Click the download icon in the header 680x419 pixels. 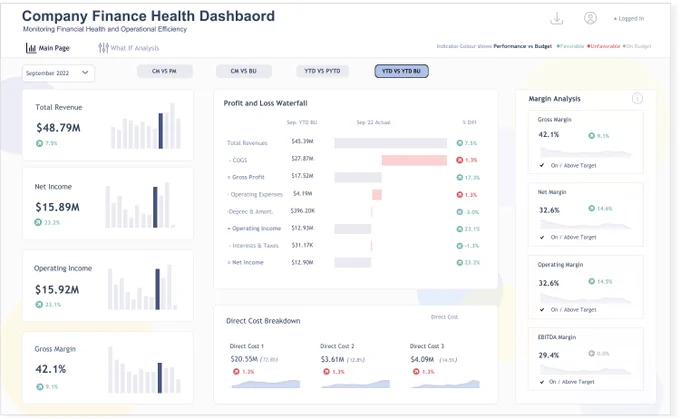pyautogui.click(x=556, y=18)
